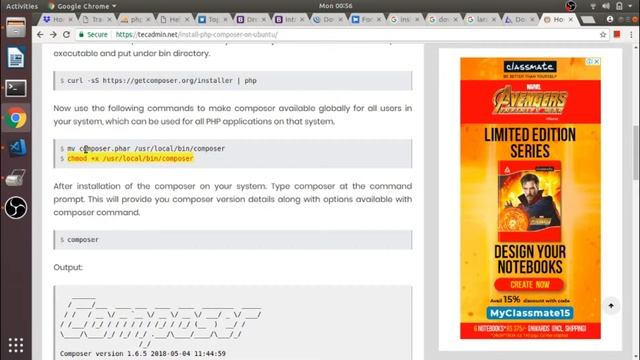Open the battery/power system indicator

(x=619, y=6)
